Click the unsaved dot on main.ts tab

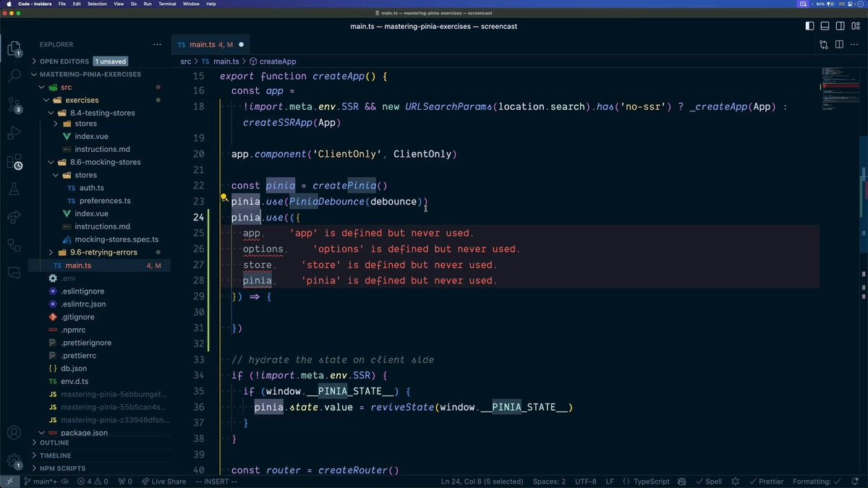[241, 45]
